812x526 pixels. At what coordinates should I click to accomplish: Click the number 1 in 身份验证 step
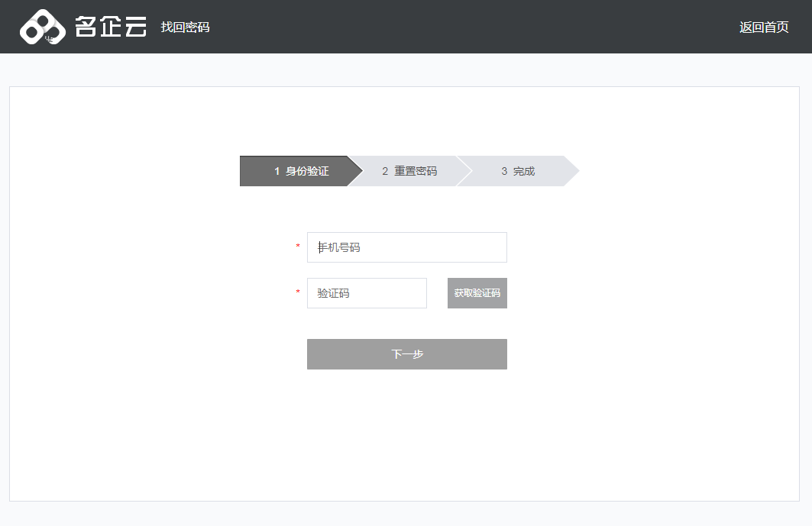(277, 171)
